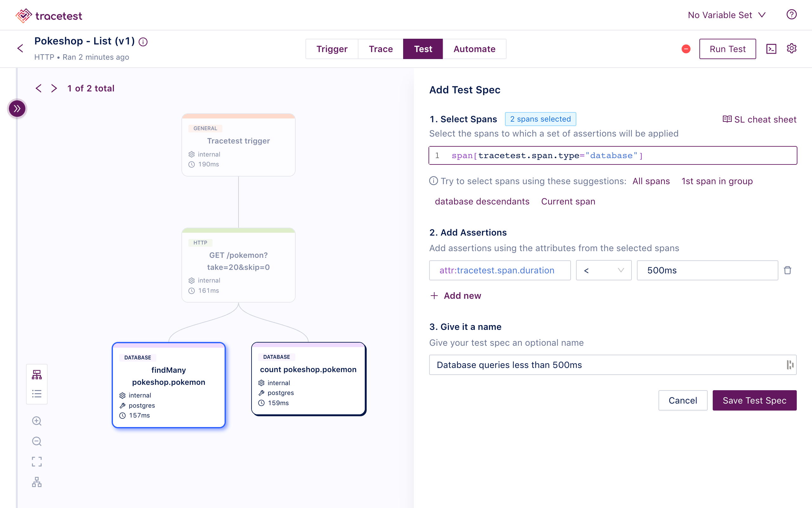Open the comparison operator dropdown
The image size is (812, 508).
(604, 270)
